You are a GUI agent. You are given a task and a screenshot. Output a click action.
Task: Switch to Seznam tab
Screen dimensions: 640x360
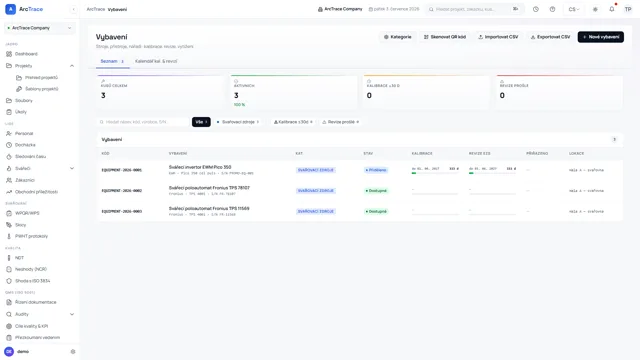click(x=112, y=61)
